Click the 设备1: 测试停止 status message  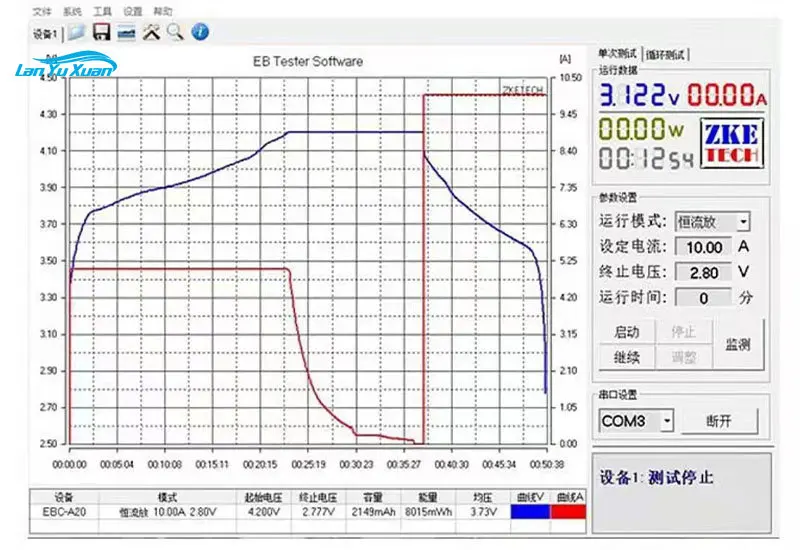pos(656,478)
